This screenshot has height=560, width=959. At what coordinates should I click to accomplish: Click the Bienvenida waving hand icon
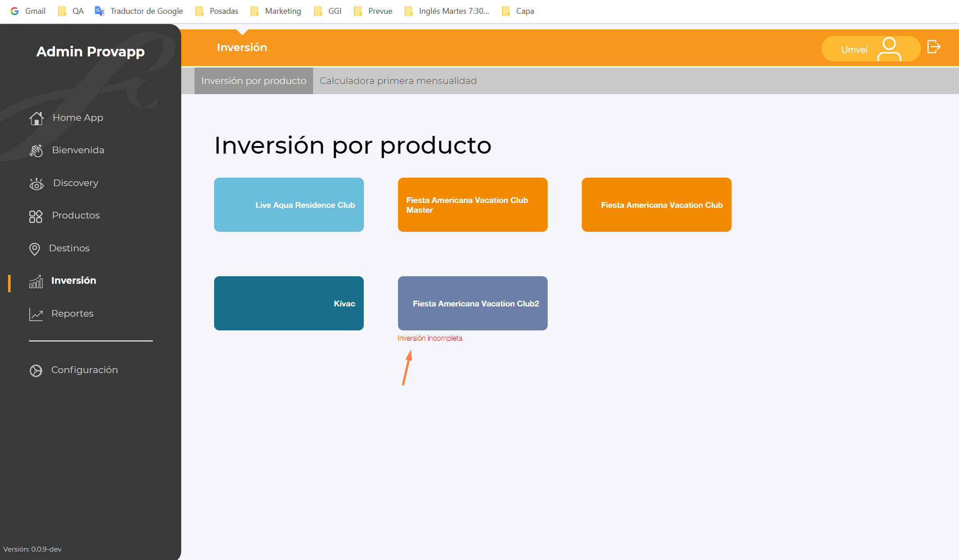click(x=36, y=151)
